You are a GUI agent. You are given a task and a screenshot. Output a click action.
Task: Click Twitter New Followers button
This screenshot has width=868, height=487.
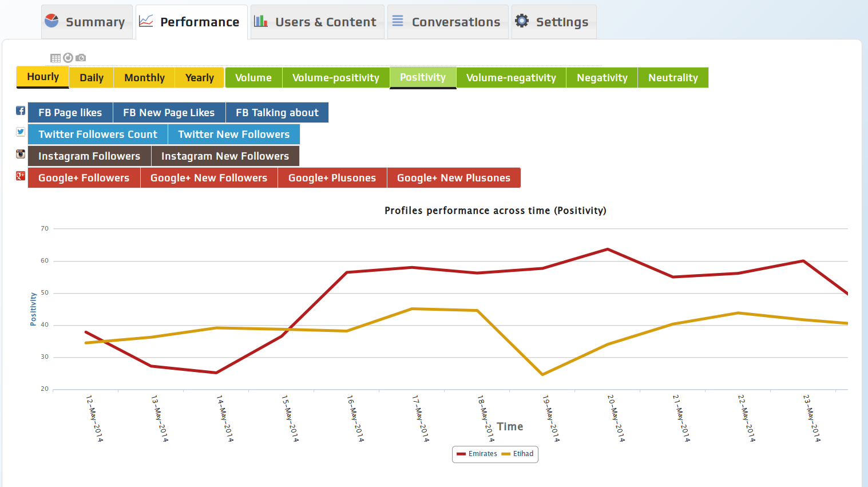tap(234, 134)
